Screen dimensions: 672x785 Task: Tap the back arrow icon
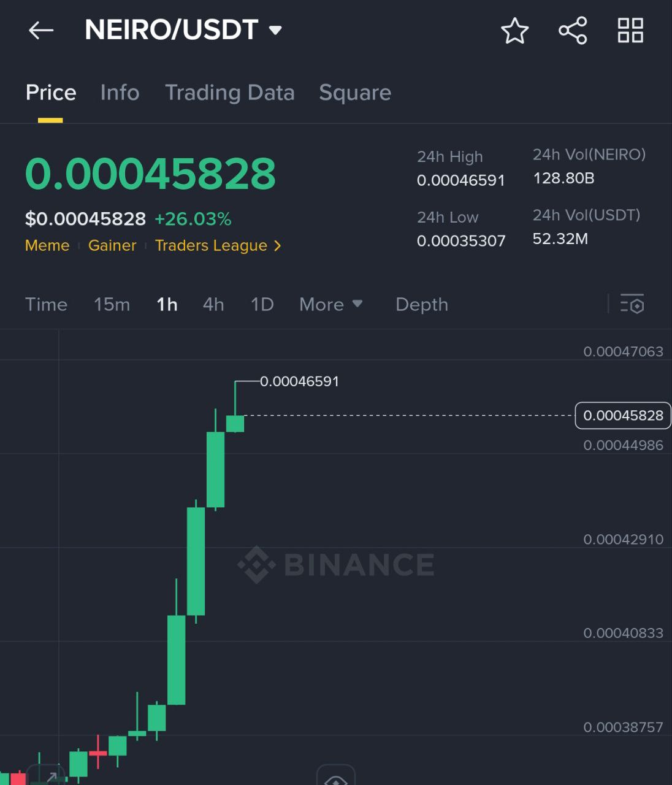click(41, 30)
